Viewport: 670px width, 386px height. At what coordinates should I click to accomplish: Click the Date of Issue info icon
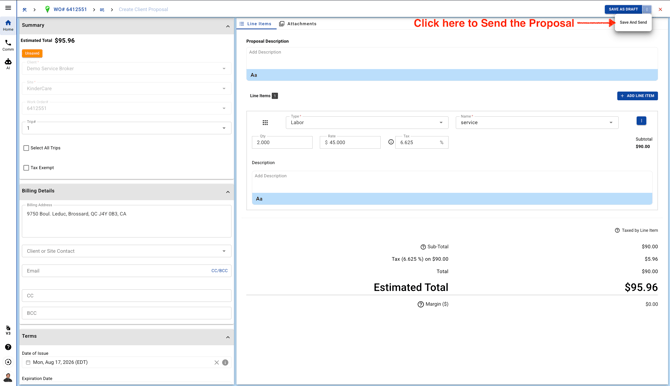point(225,362)
